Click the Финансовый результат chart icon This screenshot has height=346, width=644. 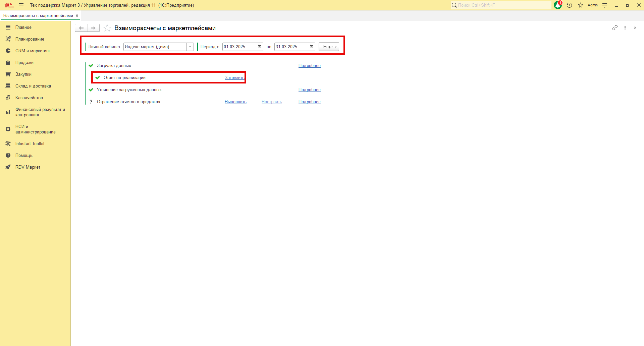click(x=8, y=112)
